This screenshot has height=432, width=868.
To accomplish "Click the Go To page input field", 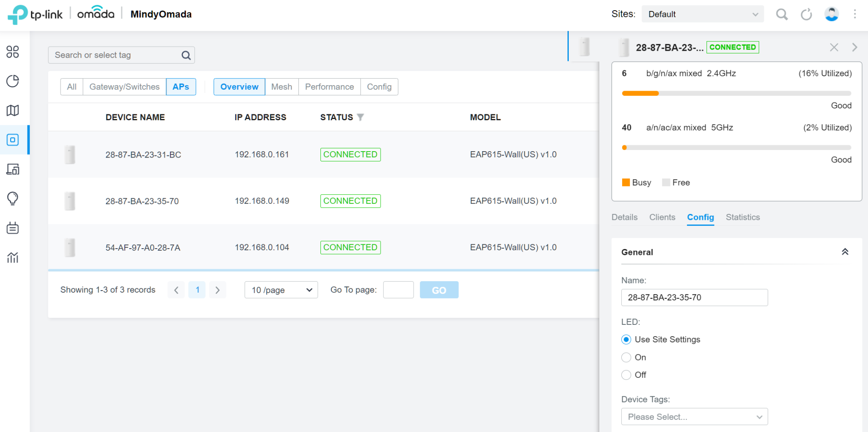I will 398,290.
